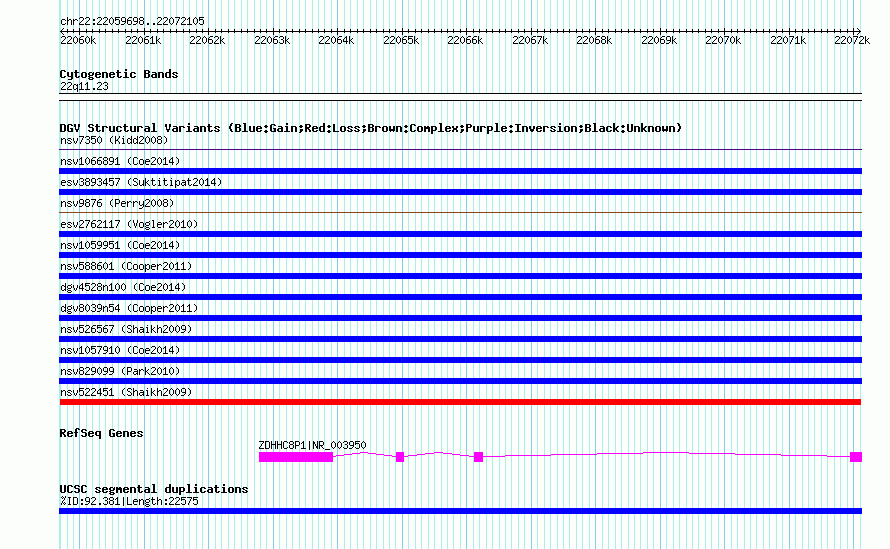This screenshot has height=549, width=890.
Task: Open the Cytogenetic Bands track title
Action: pos(119,74)
